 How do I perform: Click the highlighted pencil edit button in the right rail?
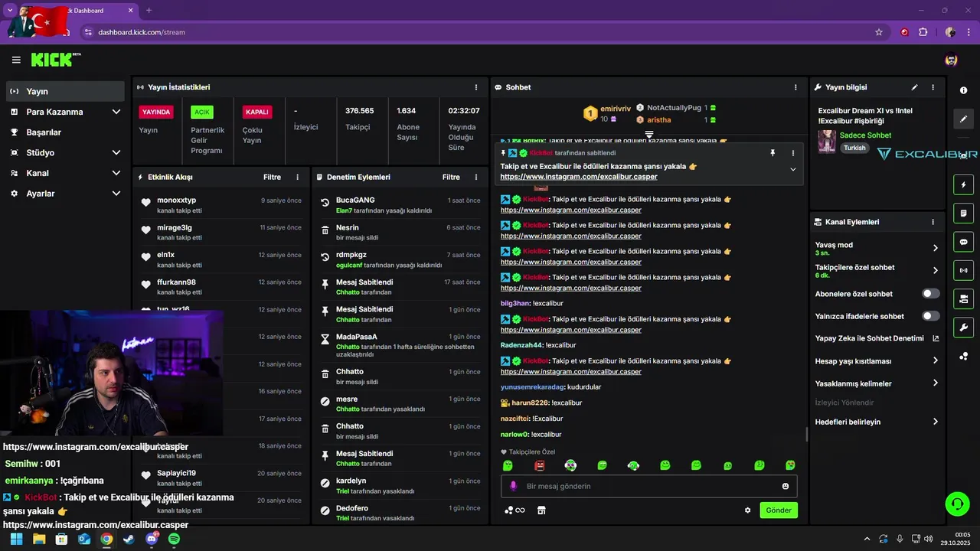click(x=964, y=119)
